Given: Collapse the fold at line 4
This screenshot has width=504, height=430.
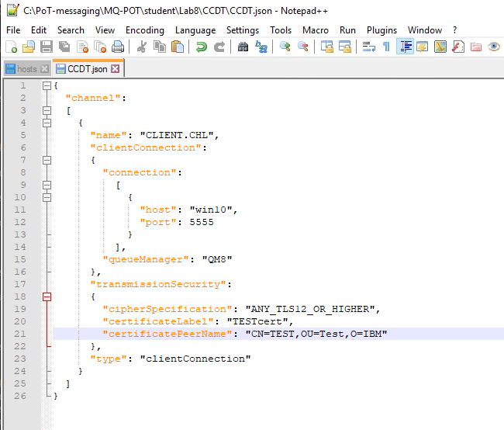Looking at the screenshot, I should [x=47, y=123].
